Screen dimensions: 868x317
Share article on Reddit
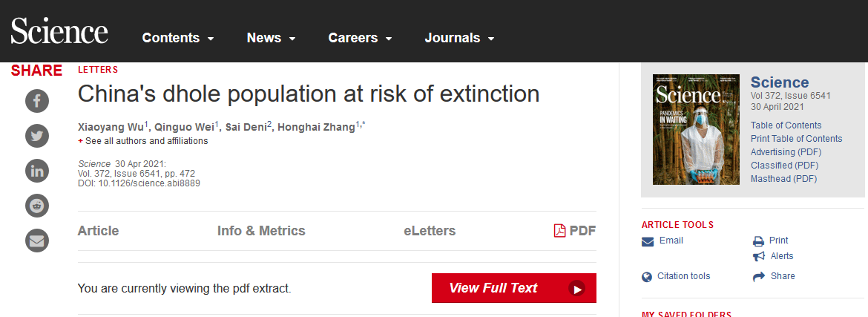pyautogui.click(x=37, y=206)
